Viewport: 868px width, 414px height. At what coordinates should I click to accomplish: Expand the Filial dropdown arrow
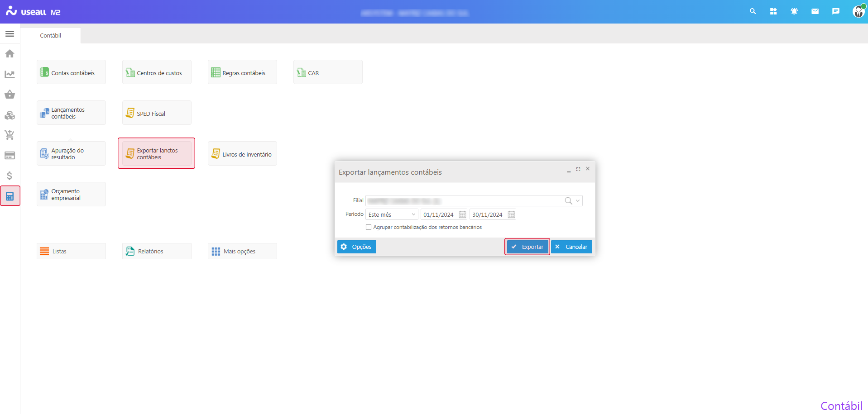click(x=578, y=201)
